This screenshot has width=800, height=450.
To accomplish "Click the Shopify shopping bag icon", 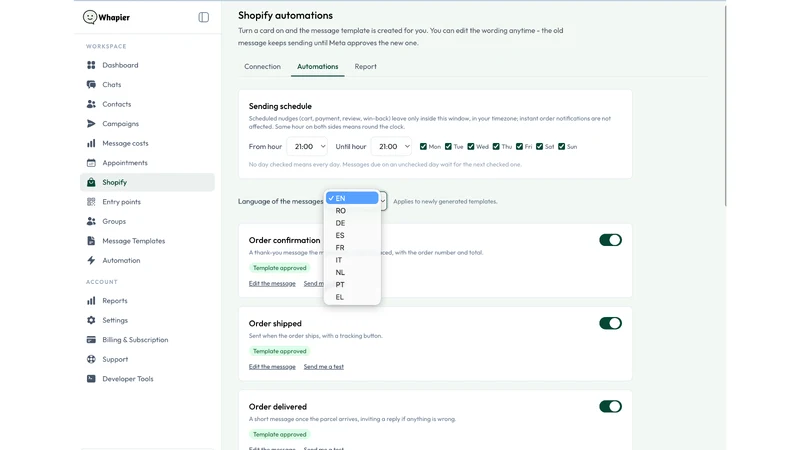I will click(x=91, y=182).
